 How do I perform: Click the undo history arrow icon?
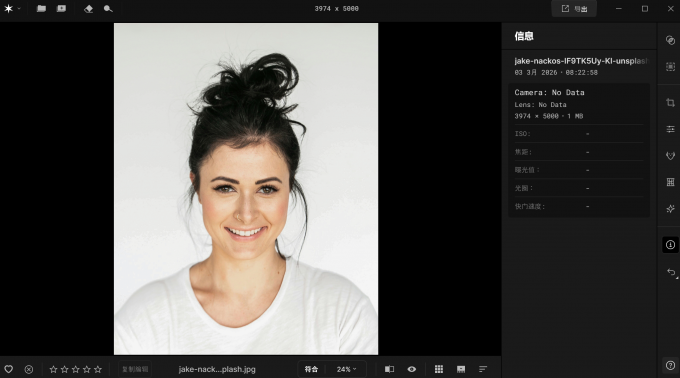(x=671, y=272)
